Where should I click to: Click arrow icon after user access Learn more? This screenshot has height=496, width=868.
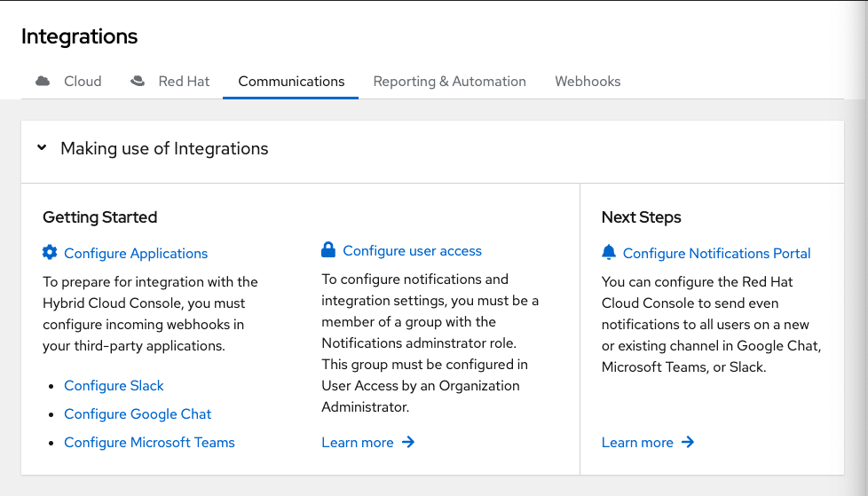click(x=408, y=442)
